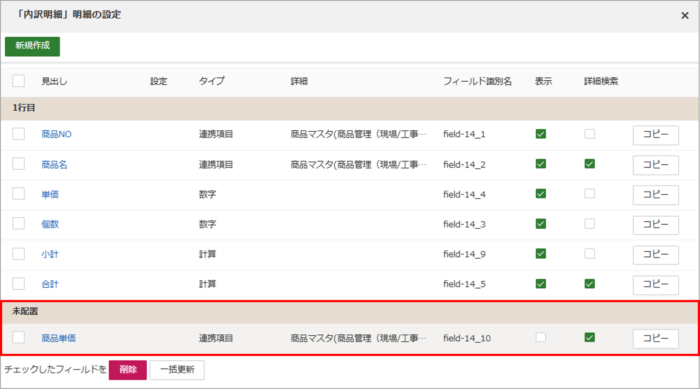Open the 単価 field link
This screenshot has height=389, width=700.
click(50, 194)
